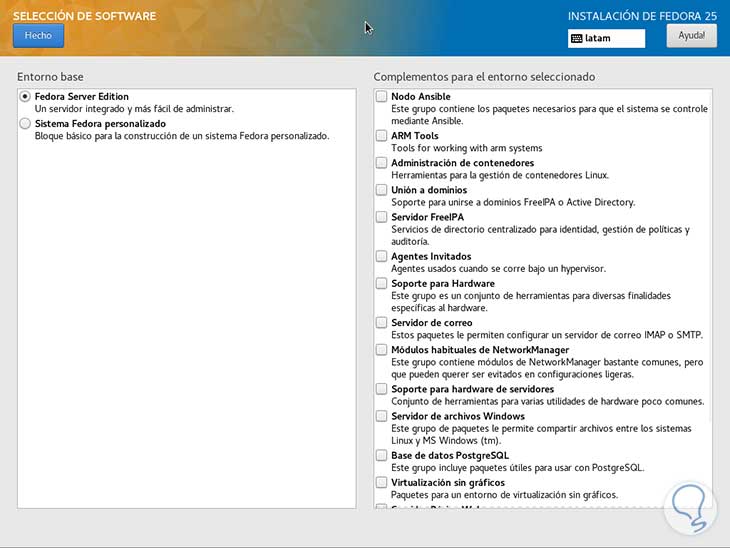Toggle the Agentes Invitados checkbox
This screenshot has width=730, height=548.
pos(381,256)
